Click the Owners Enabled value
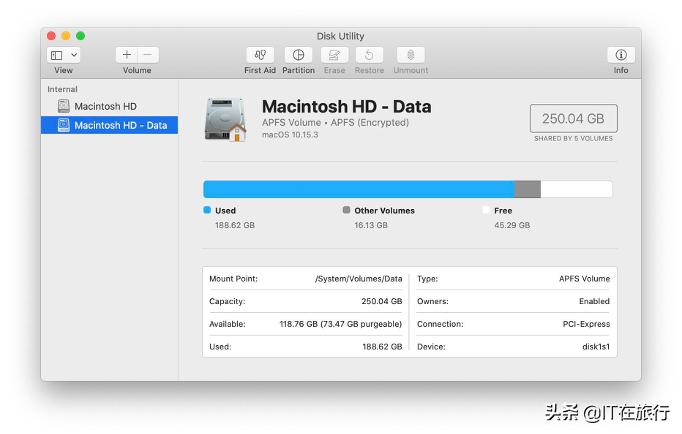Image resolution: width=682 pixels, height=434 pixels. (595, 301)
